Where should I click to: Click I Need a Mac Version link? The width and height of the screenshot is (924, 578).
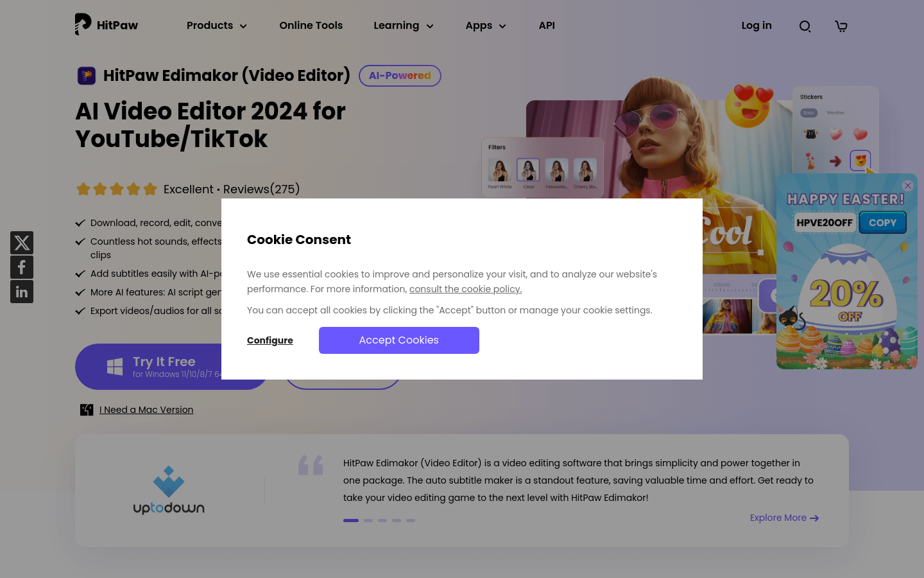click(146, 410)
